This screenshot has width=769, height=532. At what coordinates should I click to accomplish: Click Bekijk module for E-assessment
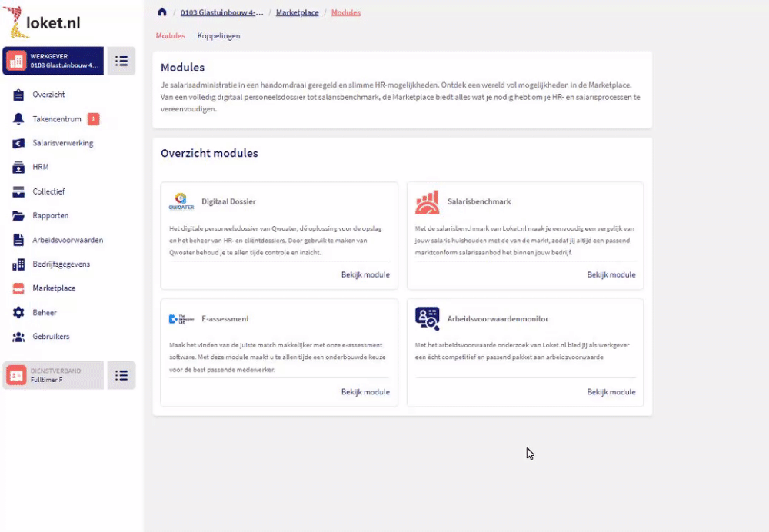click(x=365, y=391)
